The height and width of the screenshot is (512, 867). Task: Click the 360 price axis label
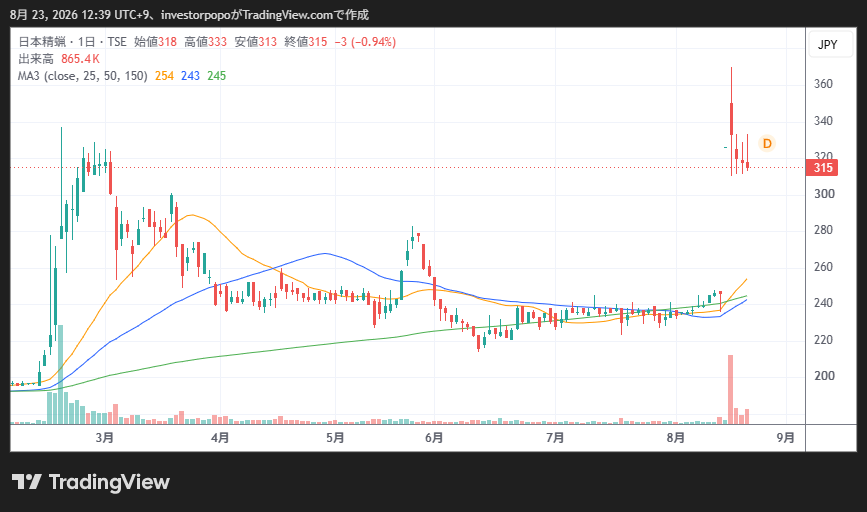coord(823,84)
